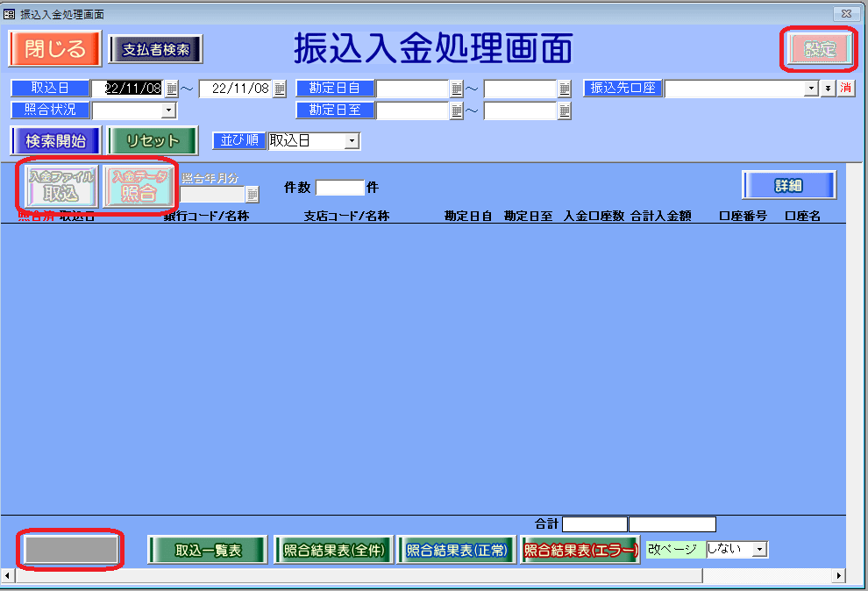868x591 pixels.
Task: Click the 詳細 details button
Action: 788,185
